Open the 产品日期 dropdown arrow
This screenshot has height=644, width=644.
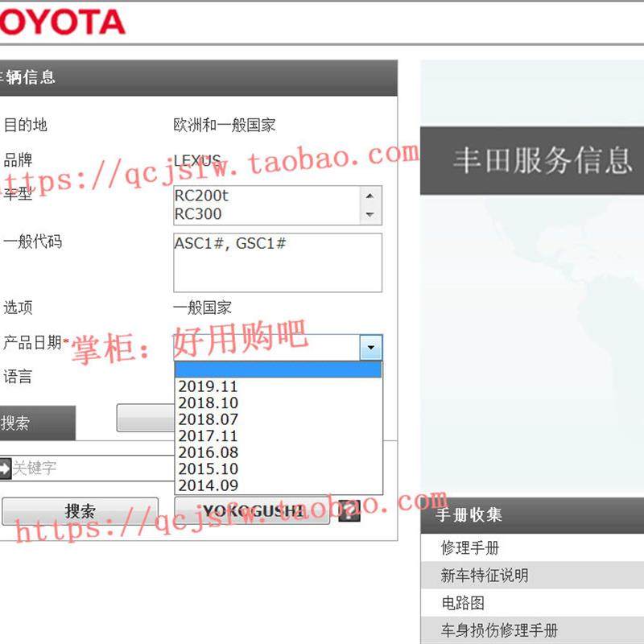pyautogui.click(x=369, y=348)
